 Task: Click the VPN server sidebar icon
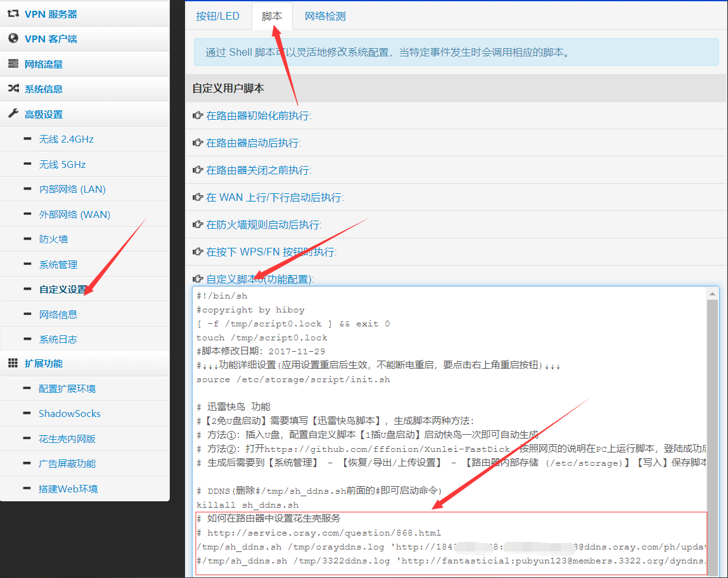(13, 14)
